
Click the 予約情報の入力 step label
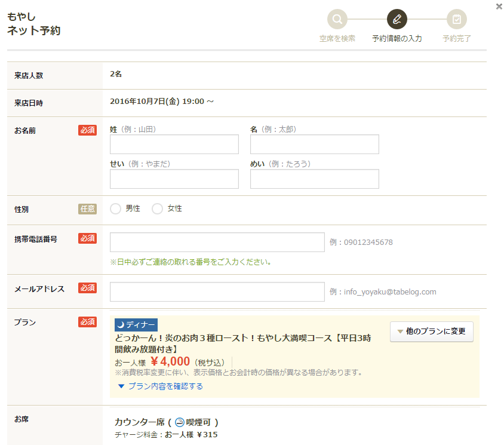coord(397,39)
